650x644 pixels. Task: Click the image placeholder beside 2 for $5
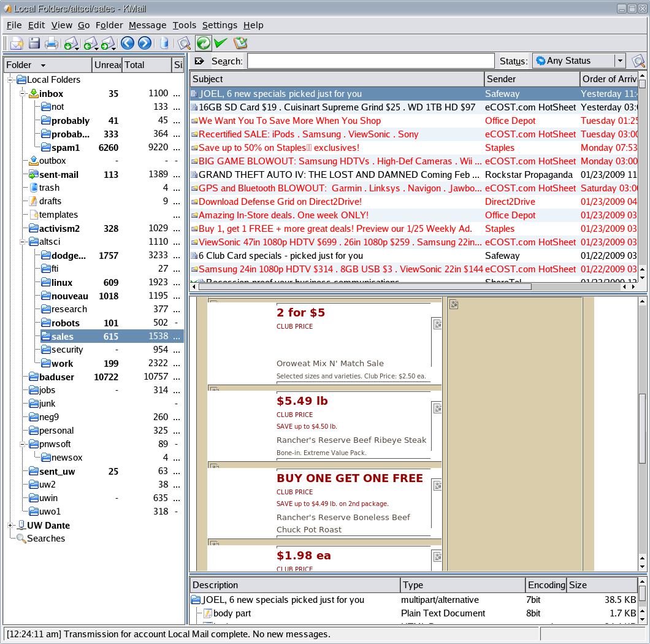(x=437, y=324)
